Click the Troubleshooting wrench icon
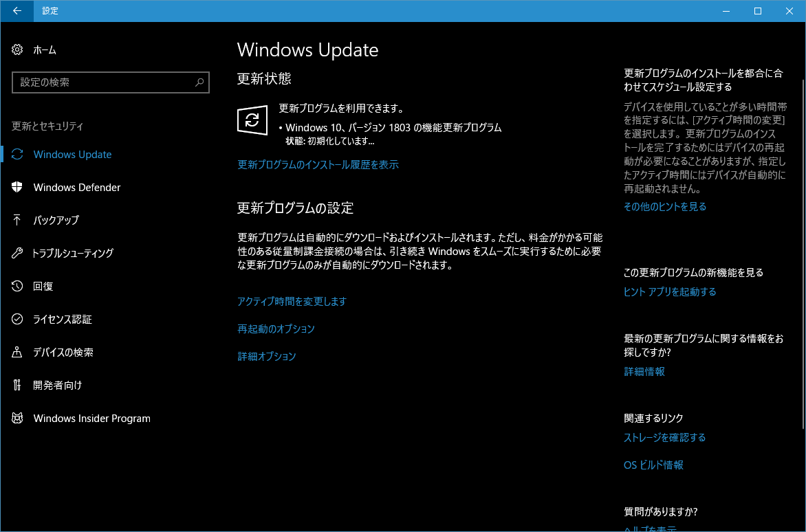The image size is (806, 532). [x=17, y=253]
